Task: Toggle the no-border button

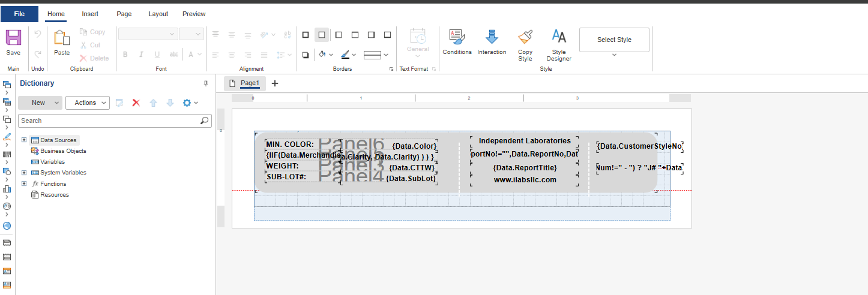Action: 322,35
